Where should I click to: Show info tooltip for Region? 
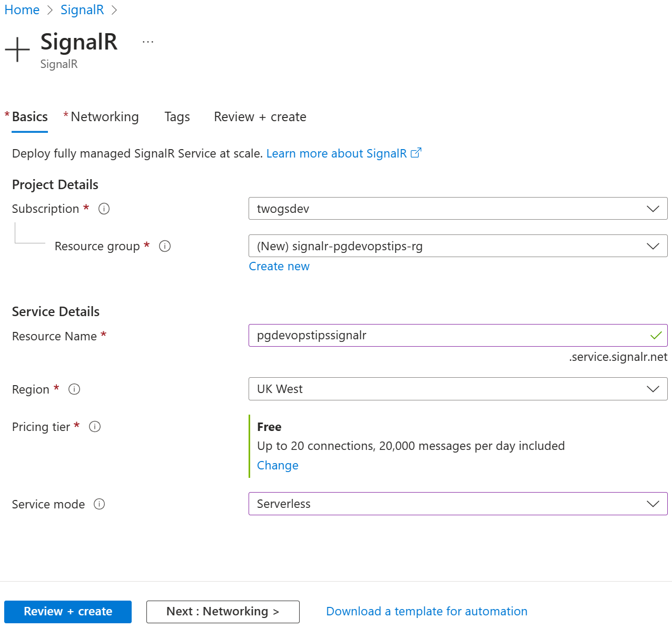(x=74, y=389)
